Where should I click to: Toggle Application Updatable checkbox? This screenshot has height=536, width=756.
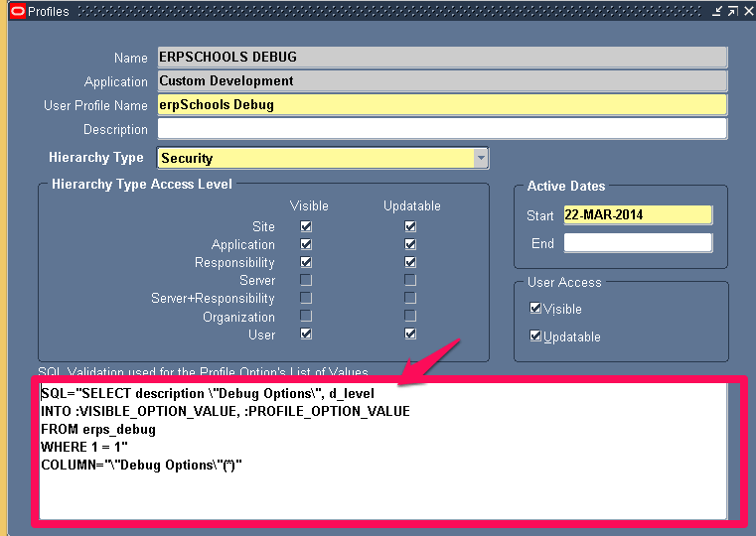tap(410, 244)
